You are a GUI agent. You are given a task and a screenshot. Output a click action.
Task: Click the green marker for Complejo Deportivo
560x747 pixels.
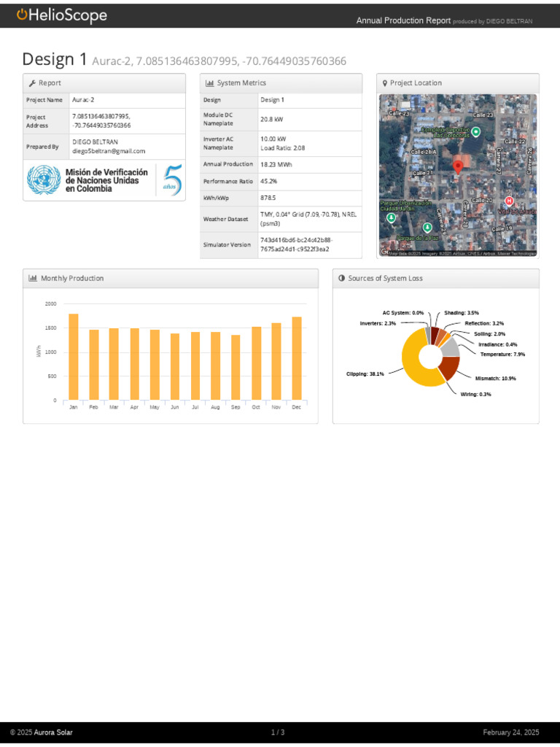pos(475,132)
